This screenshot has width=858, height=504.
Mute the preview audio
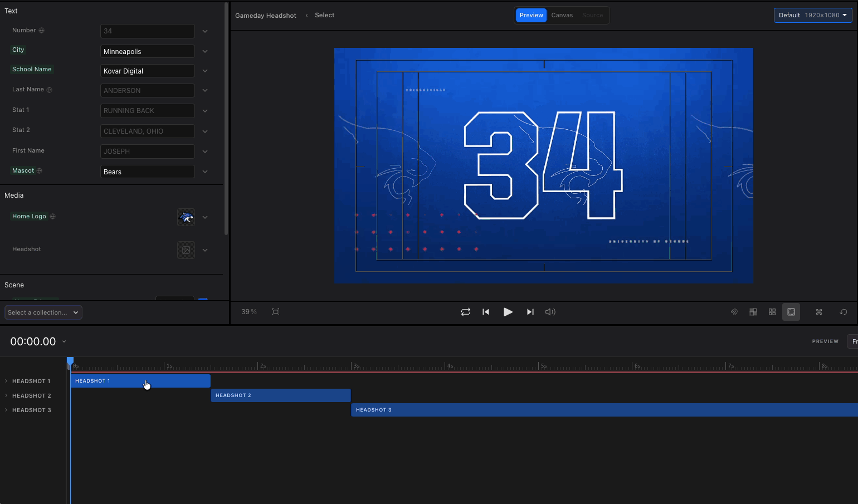[x=550, y=312]
